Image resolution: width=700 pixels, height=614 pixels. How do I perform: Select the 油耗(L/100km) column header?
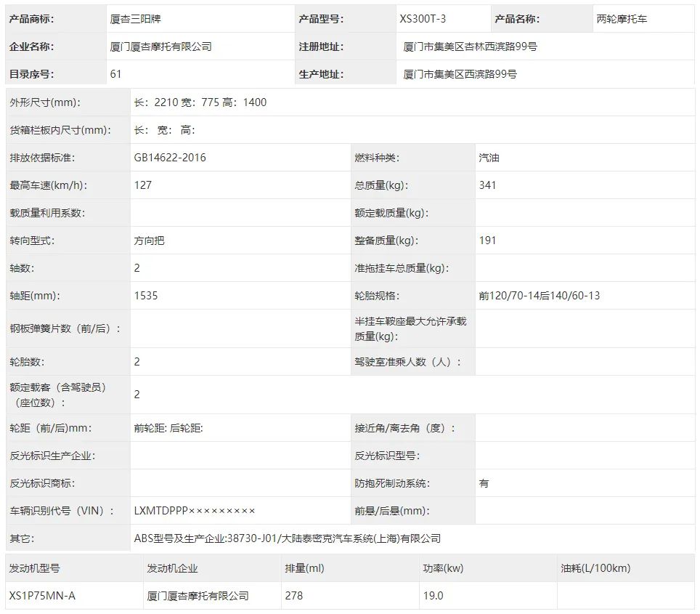(595, 568)
